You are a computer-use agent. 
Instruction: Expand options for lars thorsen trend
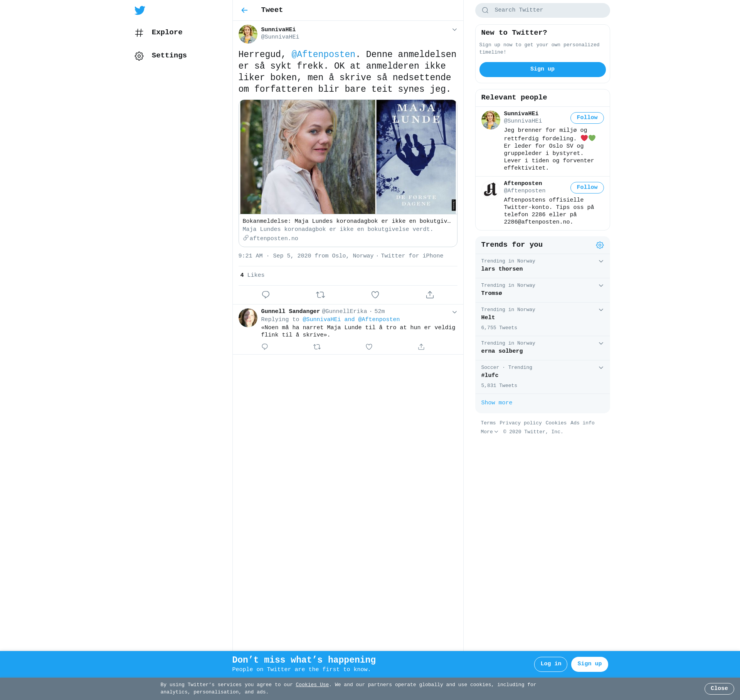point(601,261)
